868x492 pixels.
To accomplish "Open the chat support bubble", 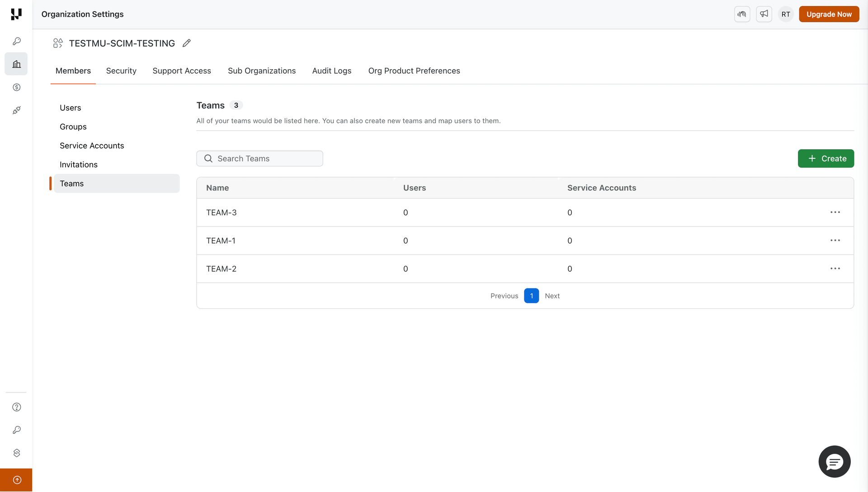I will coord(834,461).
